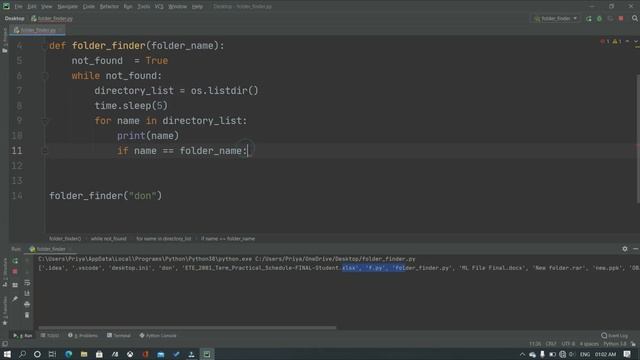Collapse the def folder_finder code block
Image resolution: width=640 pixels, height=360 pixels.
click(x=45, y=46)
